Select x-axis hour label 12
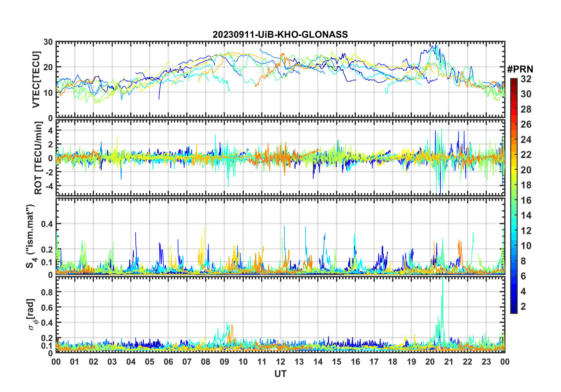This screenshot has width=561, height=392. click(280, 362)
